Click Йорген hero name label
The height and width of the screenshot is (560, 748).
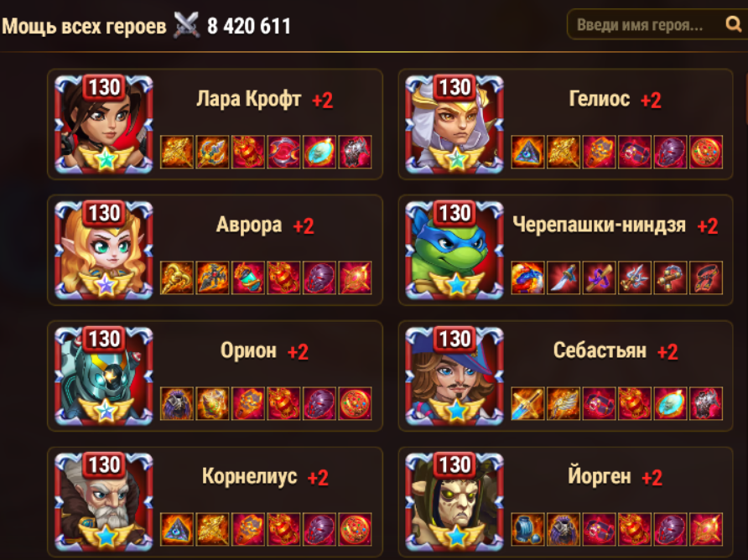tap(600, 476)
